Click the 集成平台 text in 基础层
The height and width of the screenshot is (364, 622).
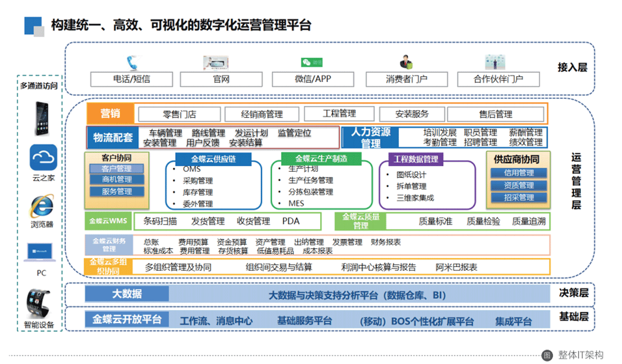coord(513,321)
